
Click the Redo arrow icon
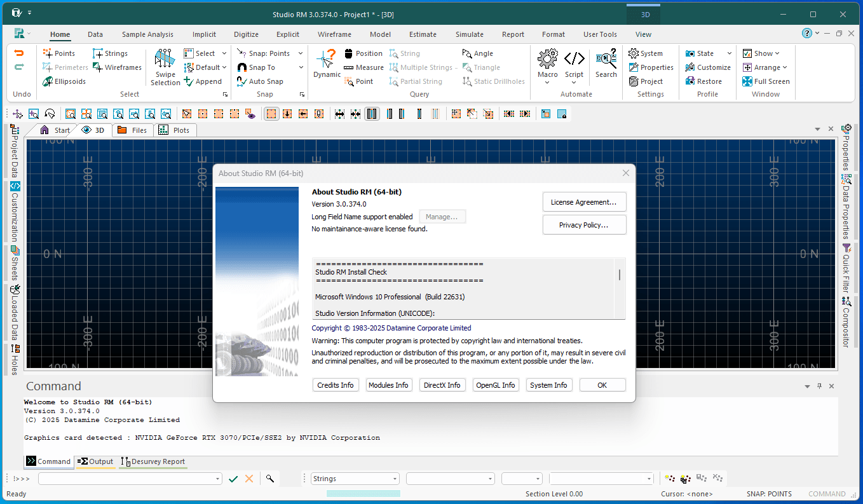pyautogui.click(x=19, y=67)
